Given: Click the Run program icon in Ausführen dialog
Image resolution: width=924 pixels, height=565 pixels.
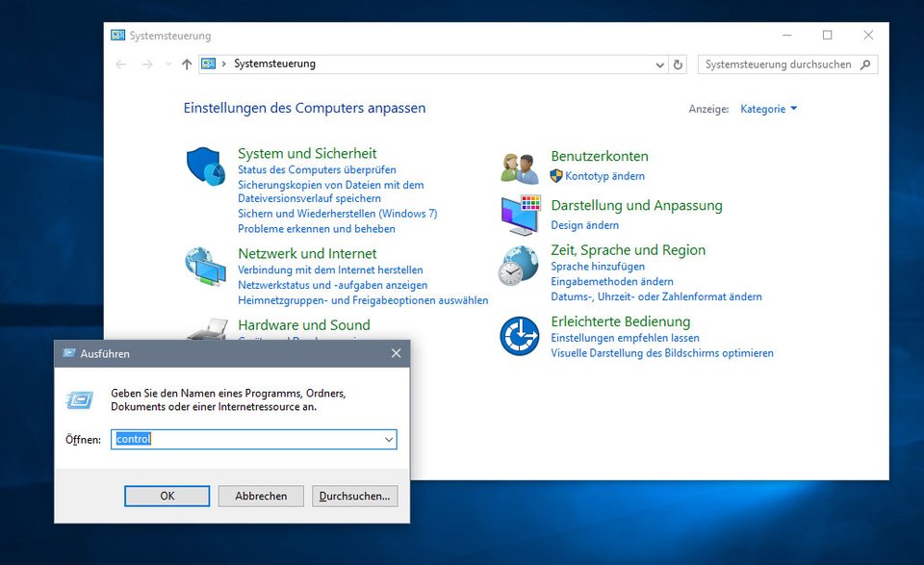Looking at the screenshot, I should pos(80,400).
